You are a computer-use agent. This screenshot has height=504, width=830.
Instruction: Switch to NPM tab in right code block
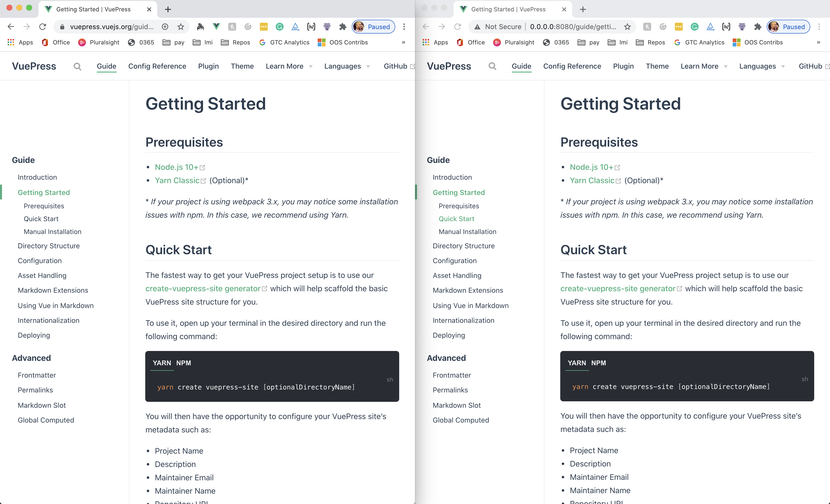(599, 363)
